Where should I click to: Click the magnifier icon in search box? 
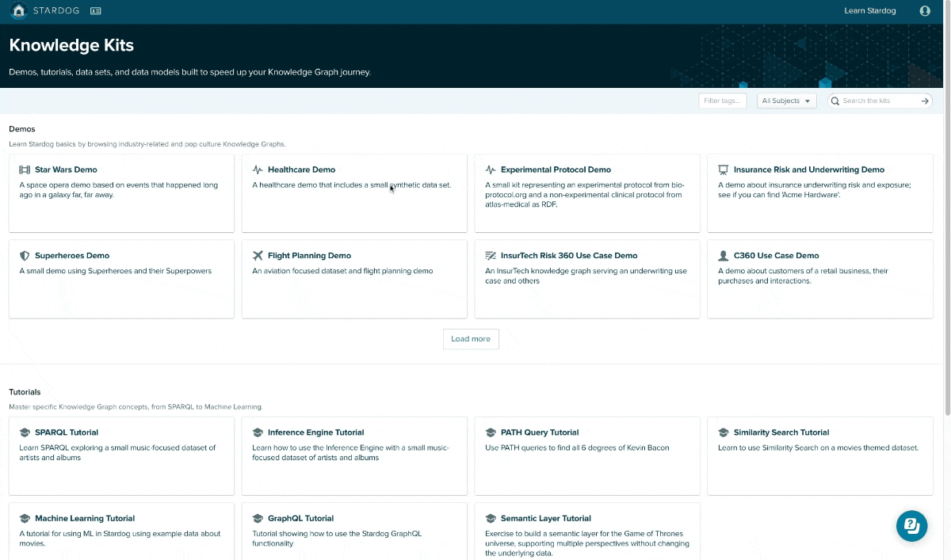tap(835, 101)
